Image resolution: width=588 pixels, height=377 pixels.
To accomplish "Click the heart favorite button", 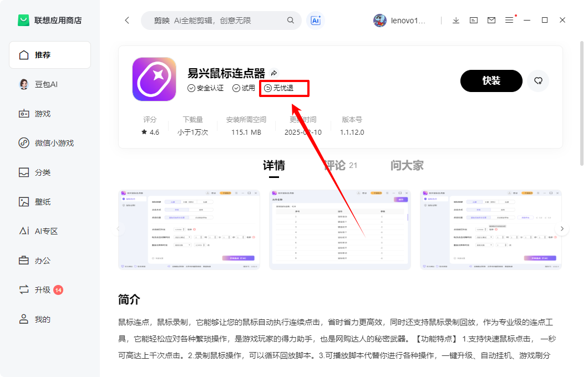I will coord(538,80).
